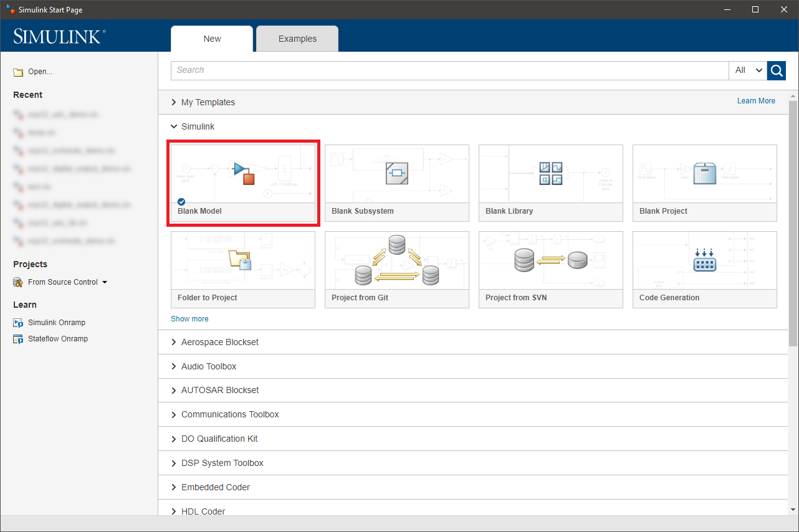This screenshot has width=799, height=532.
Task: Select the Folder to Project icon
Action: (240, 259)
